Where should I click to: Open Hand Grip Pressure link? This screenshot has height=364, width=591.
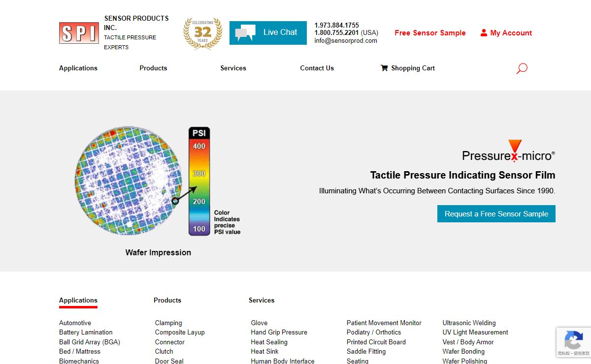tap(279, 333)
